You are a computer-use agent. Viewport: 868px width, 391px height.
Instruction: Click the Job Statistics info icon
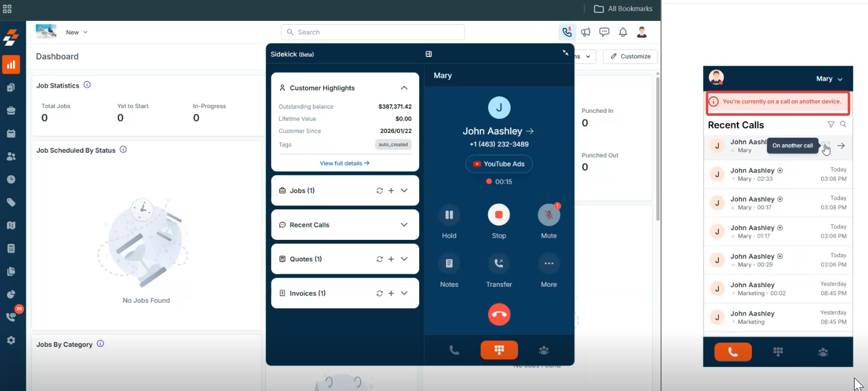click(x=87, y=85)
